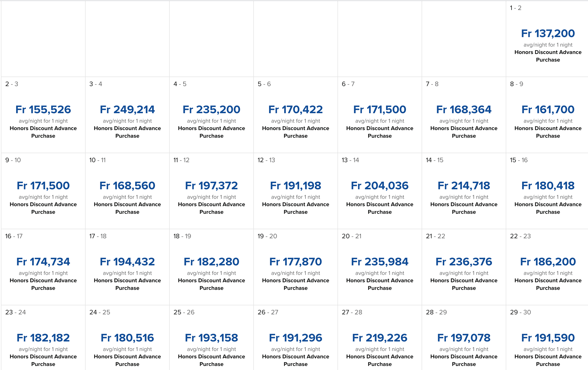Image resolution: width=588 pixels, height=370 pixels.
Task: Choose the Fr 180,418 rate
Action: click(x=548, y=186)
